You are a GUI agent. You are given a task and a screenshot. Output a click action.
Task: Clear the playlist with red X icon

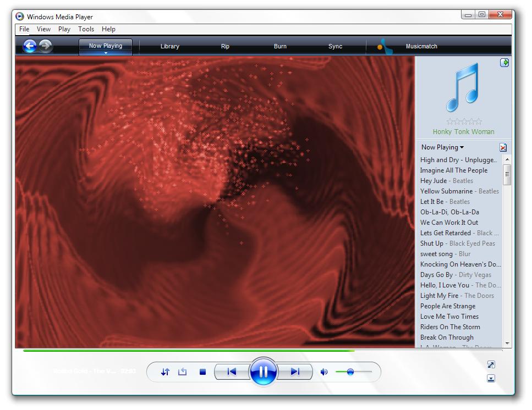click(503, 147)
